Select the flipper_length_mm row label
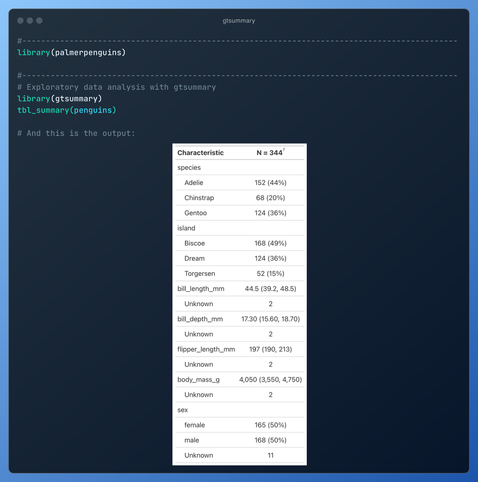The image size is (478, 482). 206,349
